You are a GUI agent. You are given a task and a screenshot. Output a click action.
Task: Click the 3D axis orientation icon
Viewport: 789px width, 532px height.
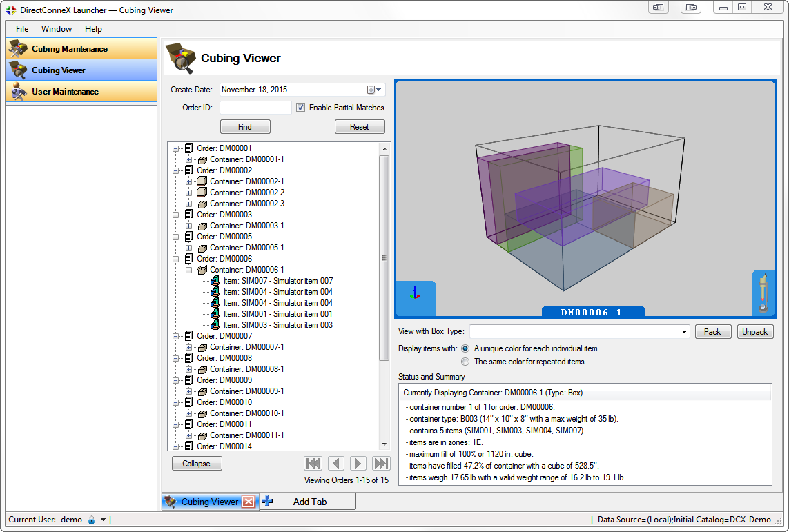pos(414,293)
